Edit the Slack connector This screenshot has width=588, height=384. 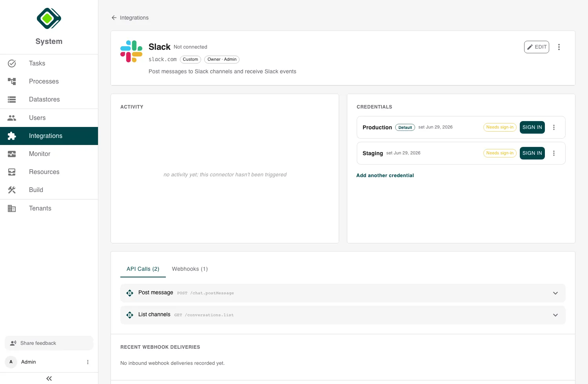tap(537, 47)
